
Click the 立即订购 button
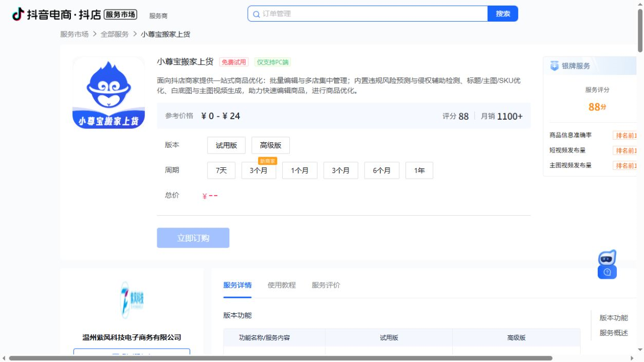(193, 238)
